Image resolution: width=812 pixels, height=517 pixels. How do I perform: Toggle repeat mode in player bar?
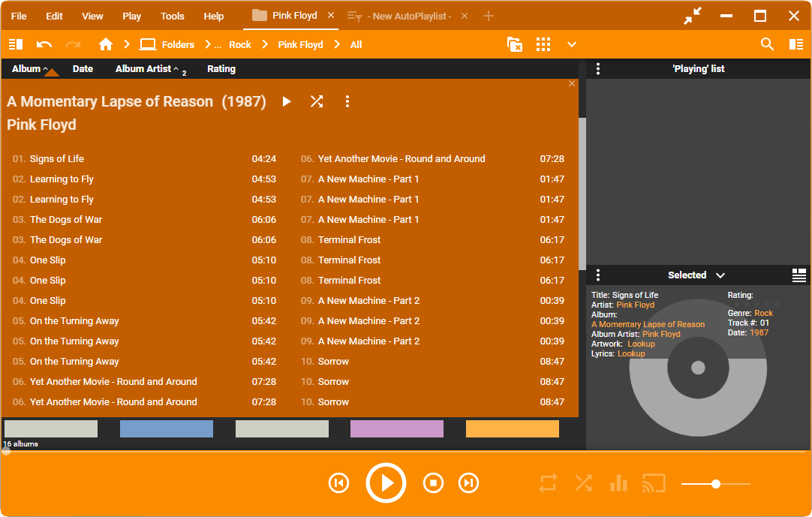(x=548, y=482)
